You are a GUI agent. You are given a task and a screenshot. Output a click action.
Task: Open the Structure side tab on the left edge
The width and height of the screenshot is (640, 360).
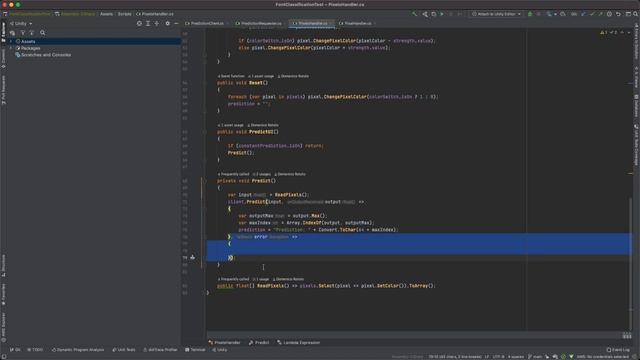click(4, 266)
